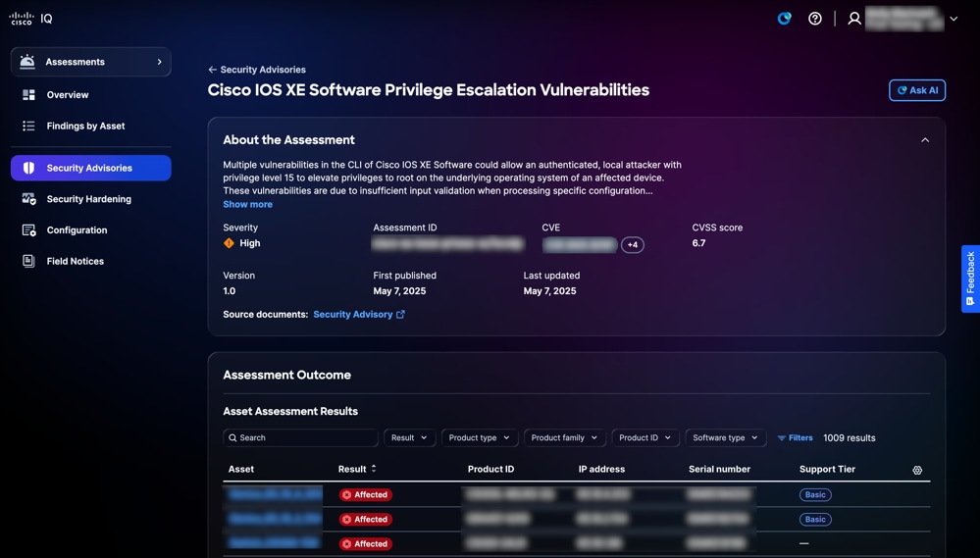The width and height of the screenshot is (980, 558).
Task: Click the second row Affected badge
Action: pyautogui.click(x=366, y=519)
